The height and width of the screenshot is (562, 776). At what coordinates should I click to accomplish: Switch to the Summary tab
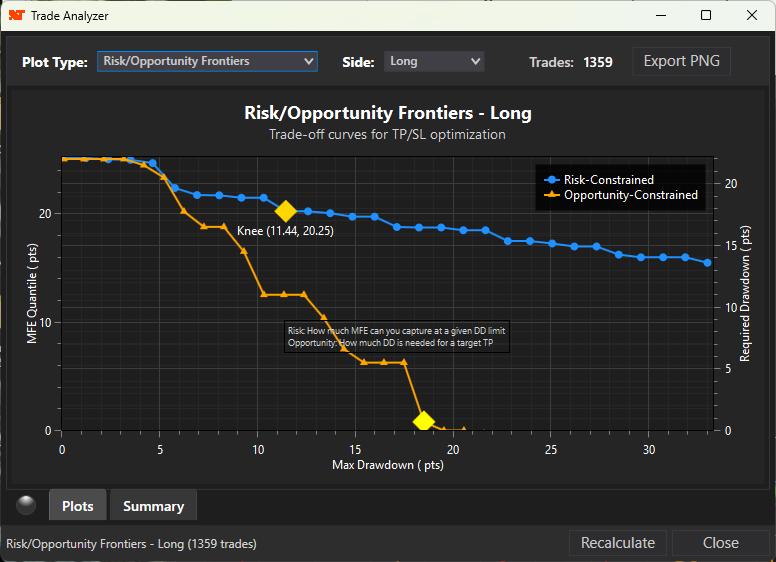pyautogui.click(x=153, y=506)
